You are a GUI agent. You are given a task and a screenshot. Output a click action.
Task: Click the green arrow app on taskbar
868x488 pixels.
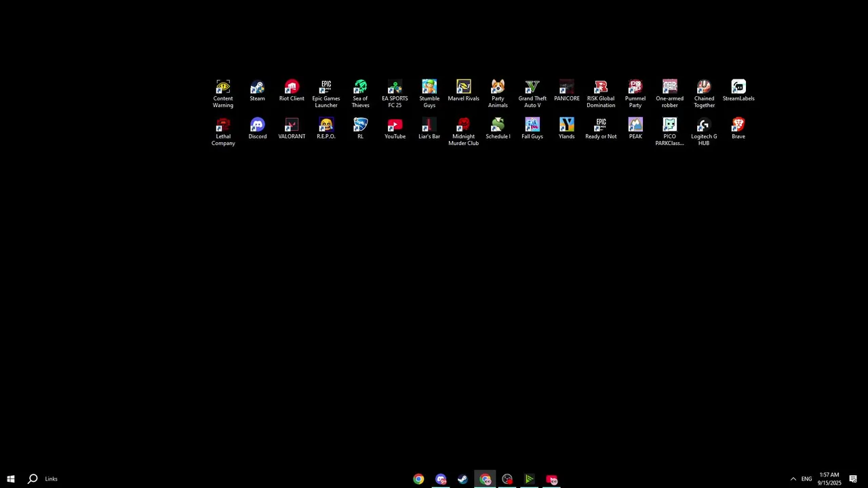[529, 479]
